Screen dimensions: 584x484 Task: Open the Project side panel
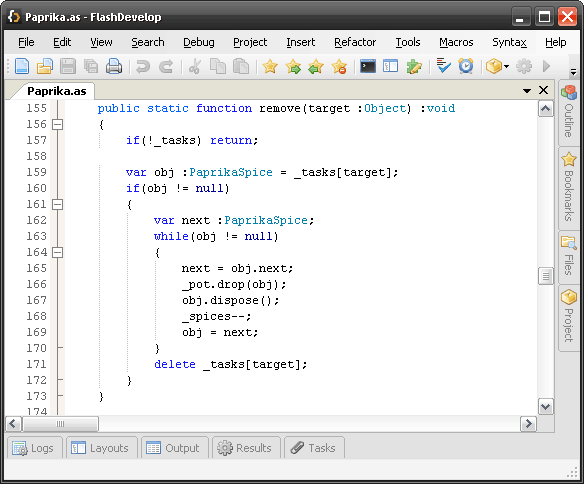point(569,318)
